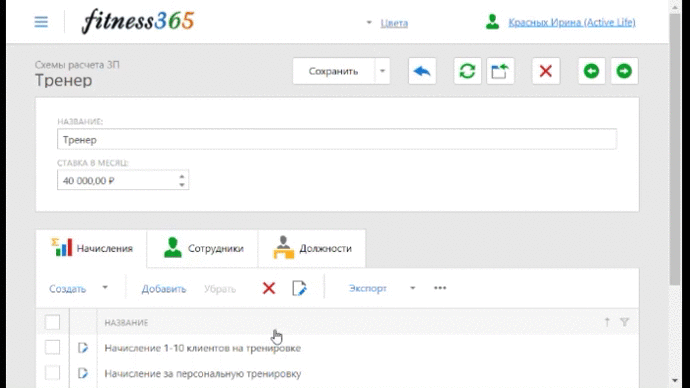Click the green user profile icon

[x=492, y=22]
